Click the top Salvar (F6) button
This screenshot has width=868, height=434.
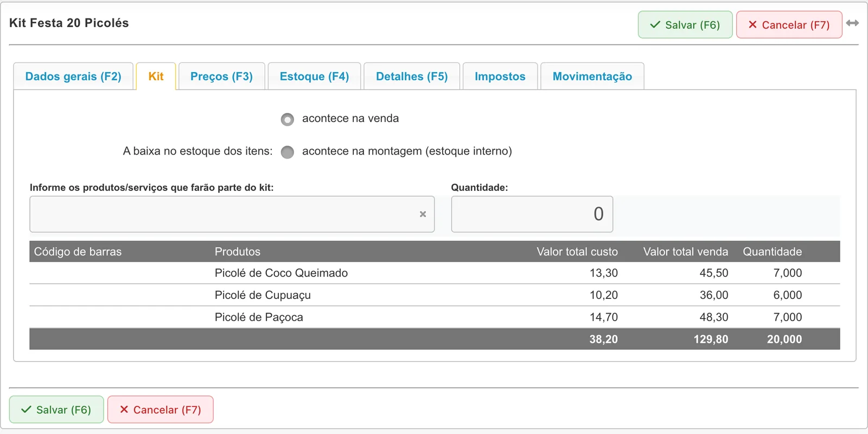pos(685,25)
